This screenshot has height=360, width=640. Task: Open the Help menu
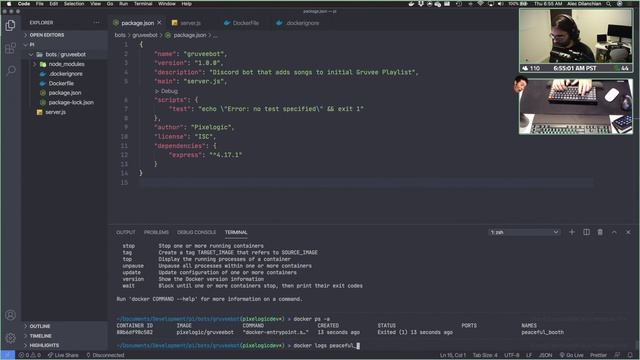tap(187, 4)
